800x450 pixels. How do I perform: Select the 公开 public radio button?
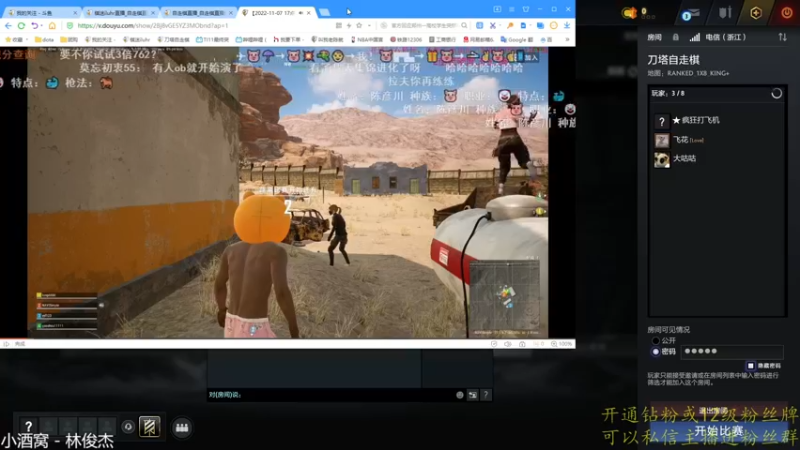(656, 340)
